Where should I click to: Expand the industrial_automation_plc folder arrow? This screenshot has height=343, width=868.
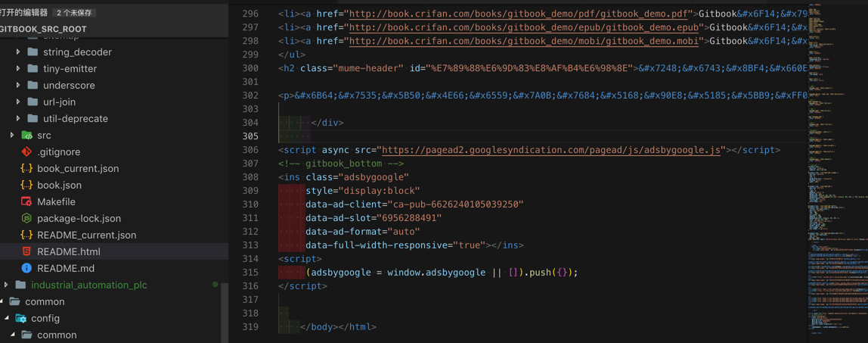pyautogui.click(x=6, y=285)
